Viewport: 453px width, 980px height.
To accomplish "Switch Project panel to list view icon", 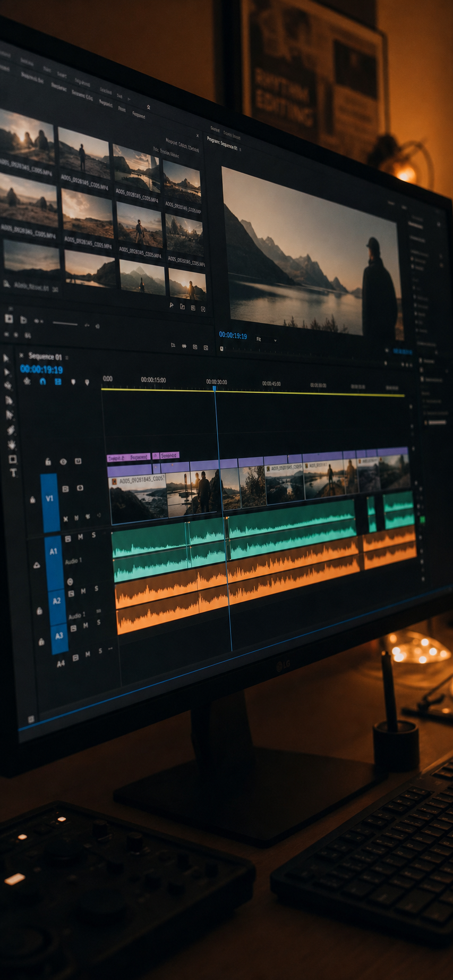I will pos(9,318).
